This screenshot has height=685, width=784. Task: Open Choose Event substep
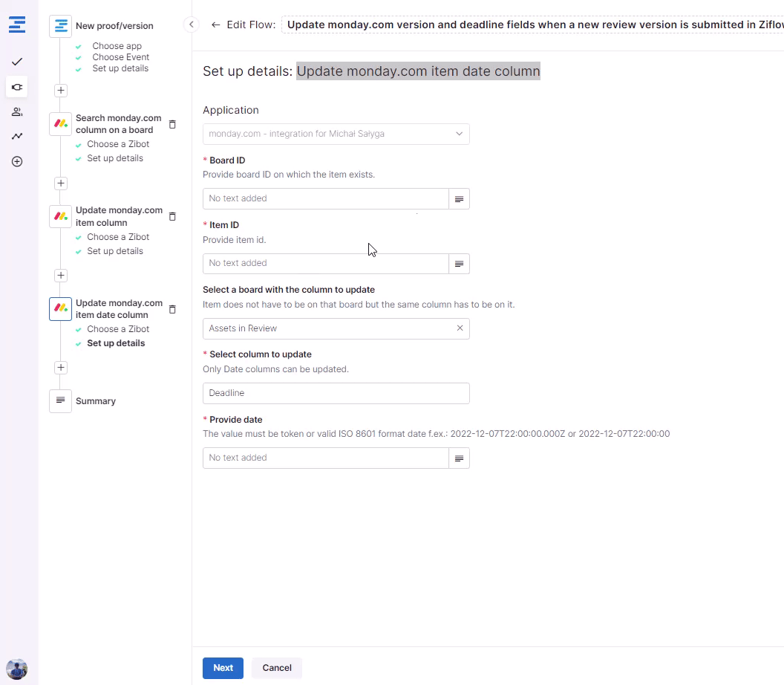(120, 57)
